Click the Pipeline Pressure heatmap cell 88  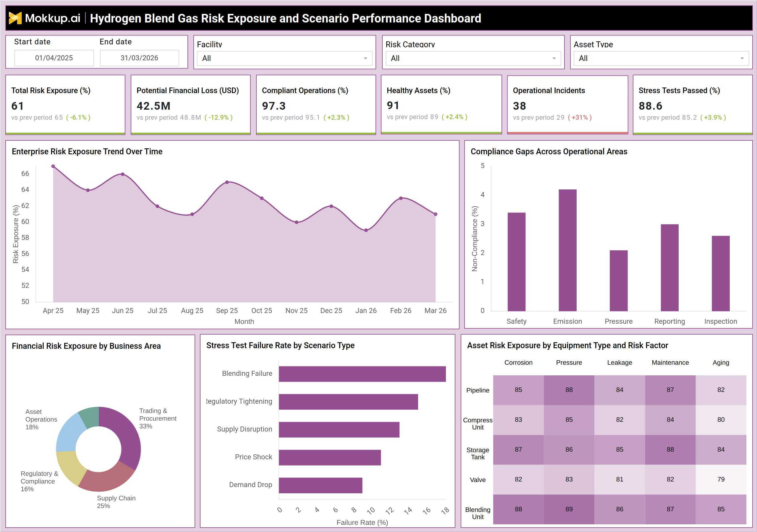(569, 390)
